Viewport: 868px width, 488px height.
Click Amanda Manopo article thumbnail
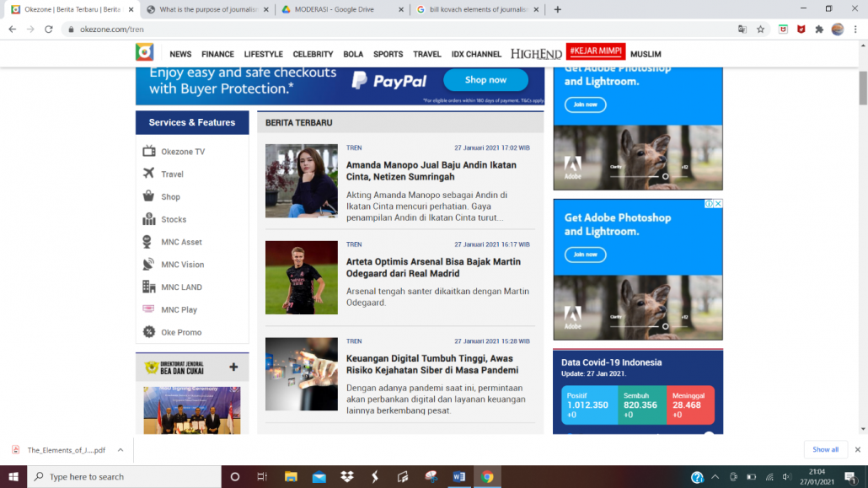tap(301, 180)
